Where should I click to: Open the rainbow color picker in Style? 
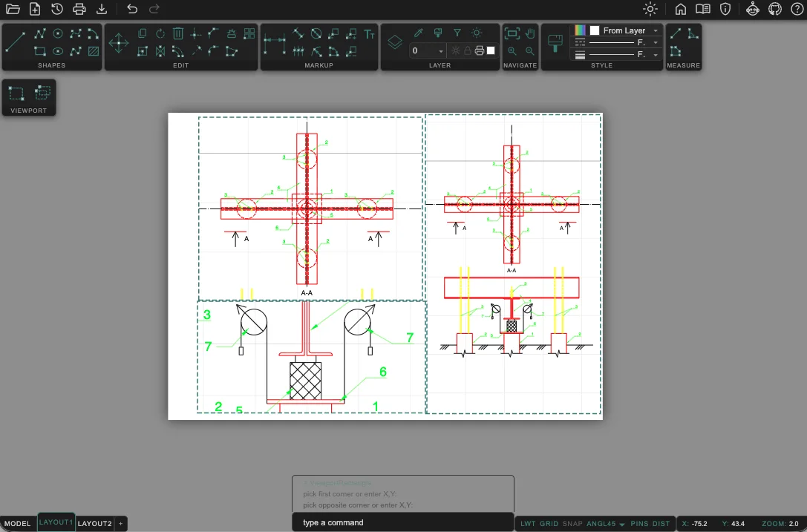tap(580, 30)
